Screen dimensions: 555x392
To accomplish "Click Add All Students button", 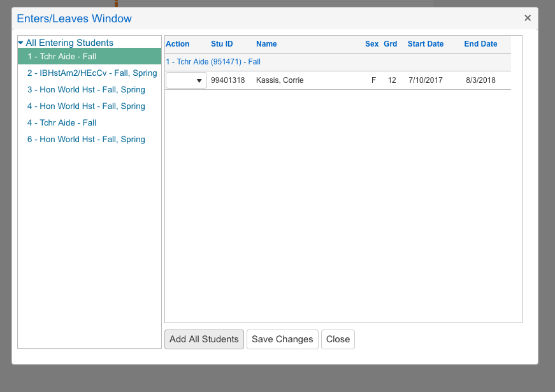I will [x=205, y=339].
